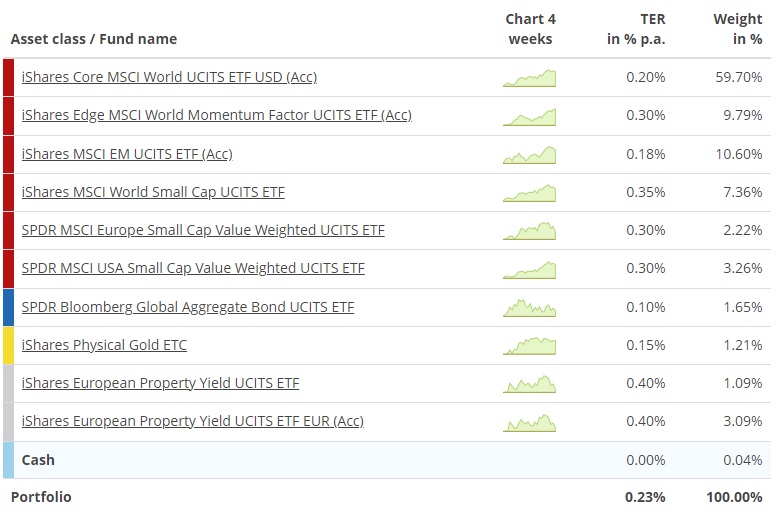The image size is (782, 521).
Task: Click yellow asset class swatch beside iShares Physical Gold
Action: (x=8, y=346)
